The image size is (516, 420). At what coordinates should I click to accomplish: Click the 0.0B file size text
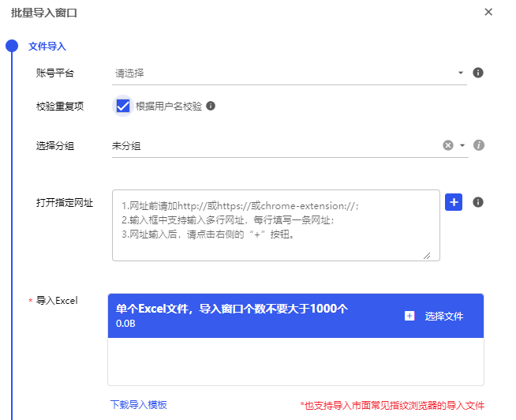[x=125, y=324]
